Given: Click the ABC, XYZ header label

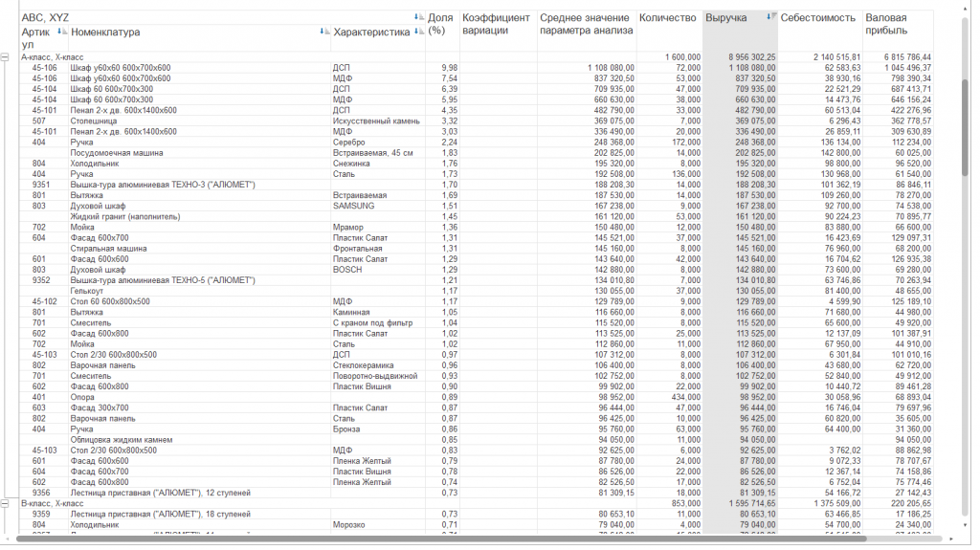Looking at the screenshot, I should click(45, 17).
